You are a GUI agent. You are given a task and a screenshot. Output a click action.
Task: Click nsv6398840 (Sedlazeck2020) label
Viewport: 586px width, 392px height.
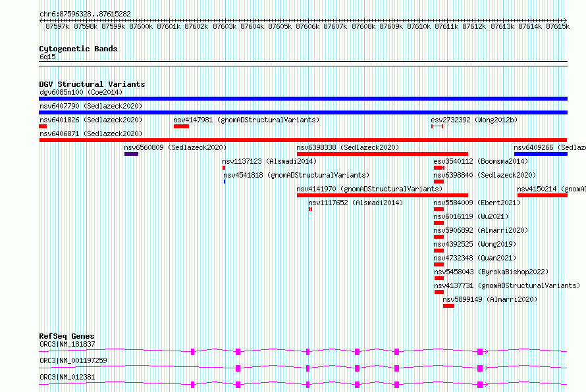pos(485,175)
